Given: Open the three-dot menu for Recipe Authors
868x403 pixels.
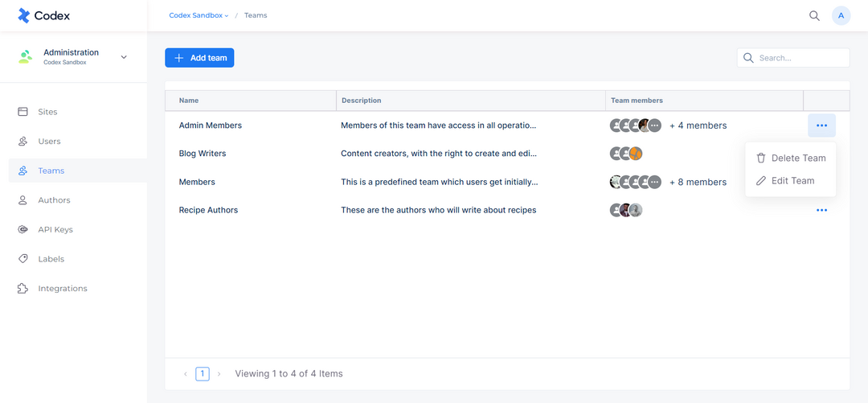Looking at the screenshot, I should pos(821,210).
